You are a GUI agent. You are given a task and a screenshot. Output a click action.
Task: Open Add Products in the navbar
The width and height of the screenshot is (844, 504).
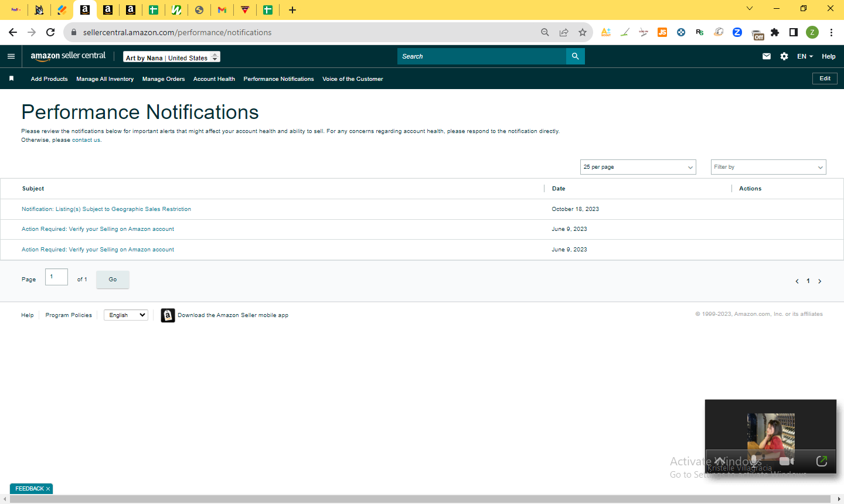pos(49,79)
